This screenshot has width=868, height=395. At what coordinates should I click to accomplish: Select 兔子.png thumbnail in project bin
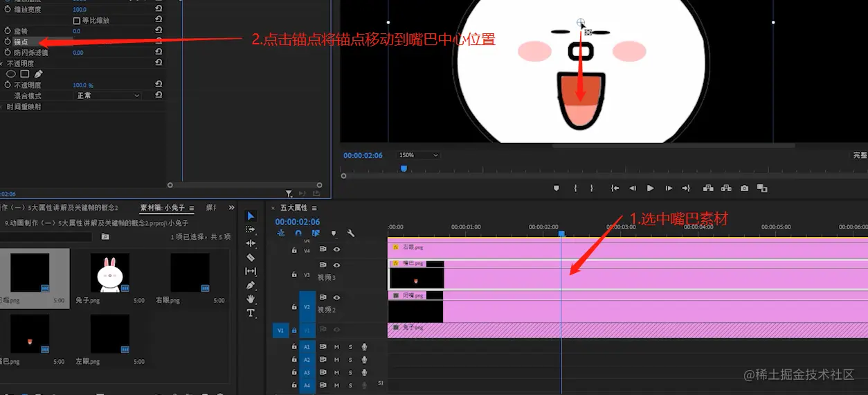point(110,272)
